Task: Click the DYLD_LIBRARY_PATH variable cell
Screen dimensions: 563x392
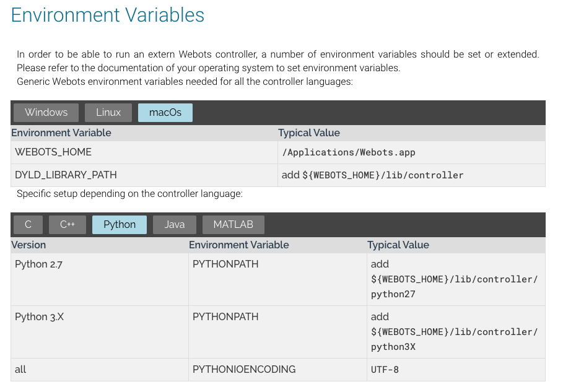Action: pyautogui.click(x=144, y=175)
